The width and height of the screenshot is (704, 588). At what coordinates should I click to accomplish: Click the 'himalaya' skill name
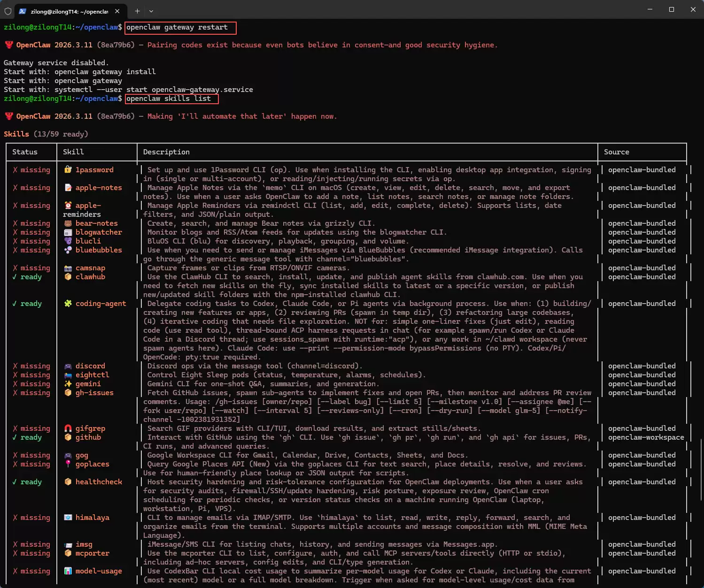click(x=93, y=518)
